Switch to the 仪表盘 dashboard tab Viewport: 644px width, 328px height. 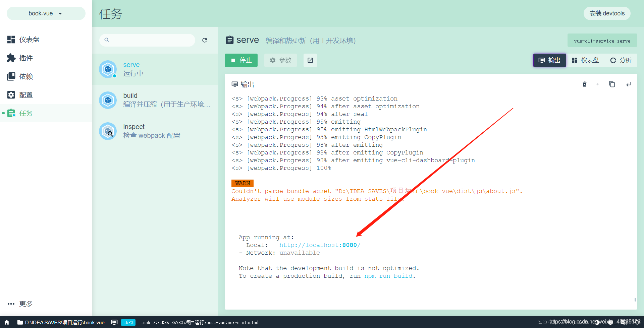(585, 60)
